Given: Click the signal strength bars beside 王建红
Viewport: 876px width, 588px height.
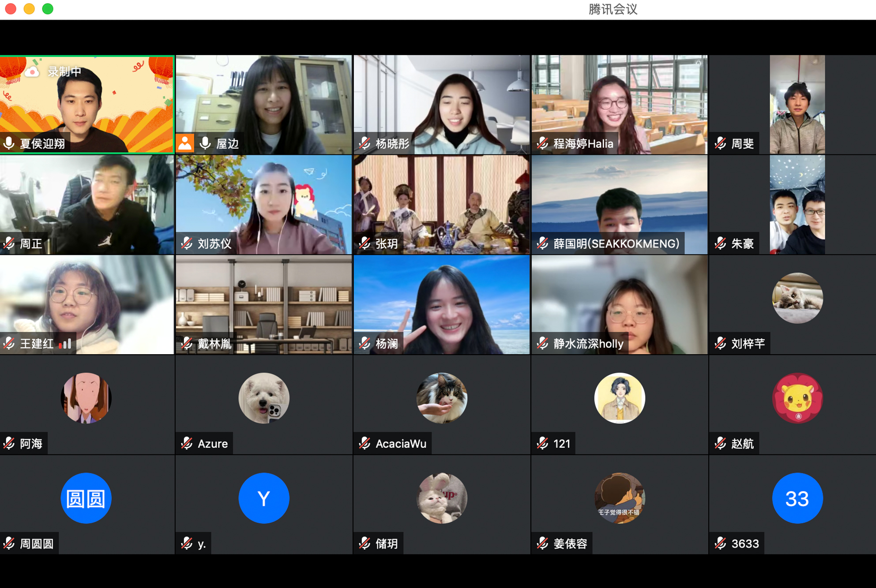Looking at the screenshot, I should coord(65,344).
